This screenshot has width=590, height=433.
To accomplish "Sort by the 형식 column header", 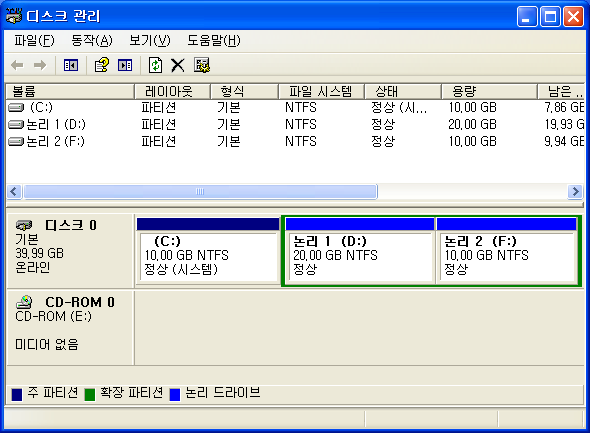I will (x=244, y=91).
